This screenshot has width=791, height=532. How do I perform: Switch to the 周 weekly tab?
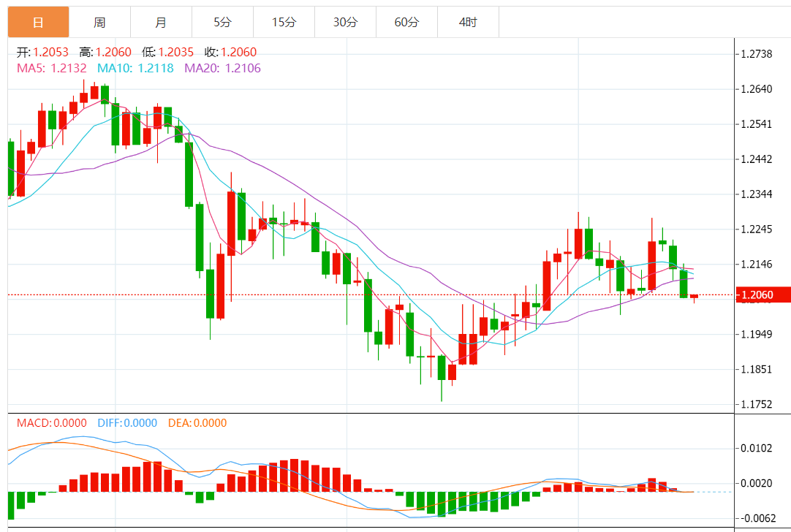coord(100,22)
